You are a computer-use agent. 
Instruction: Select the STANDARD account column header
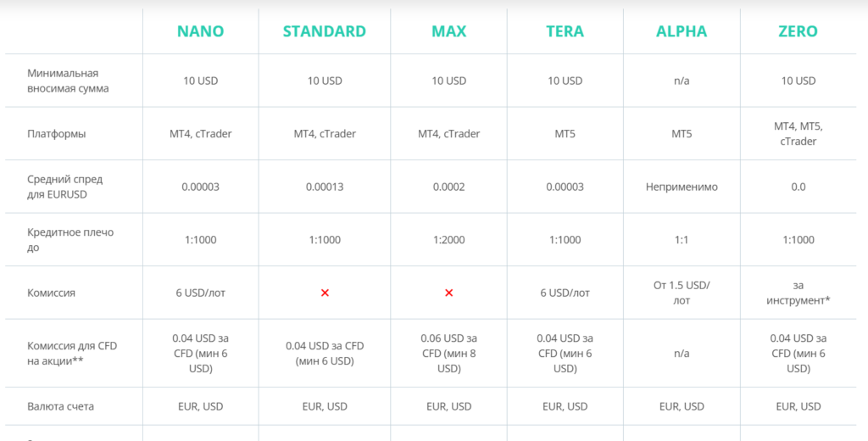pos(324,31)
